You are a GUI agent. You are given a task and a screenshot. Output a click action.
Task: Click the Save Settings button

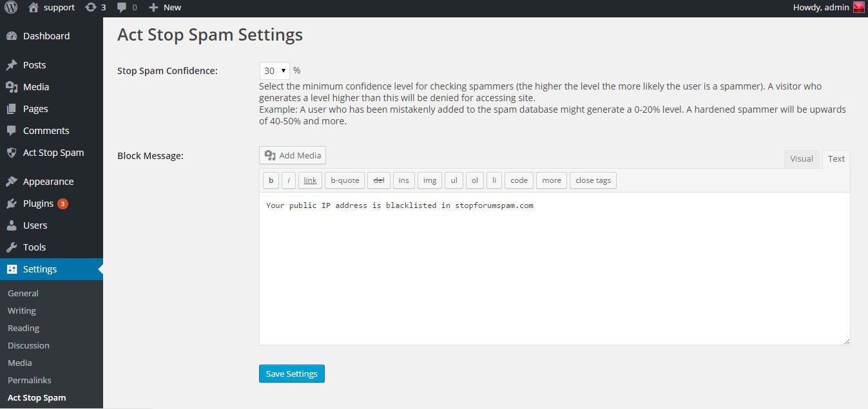[x=292, y=374]
